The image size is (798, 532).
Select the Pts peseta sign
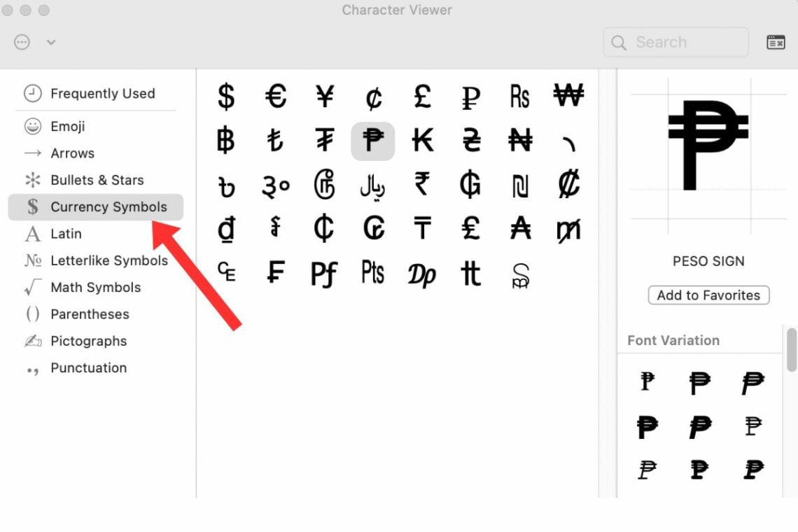(x=373, y=272)
